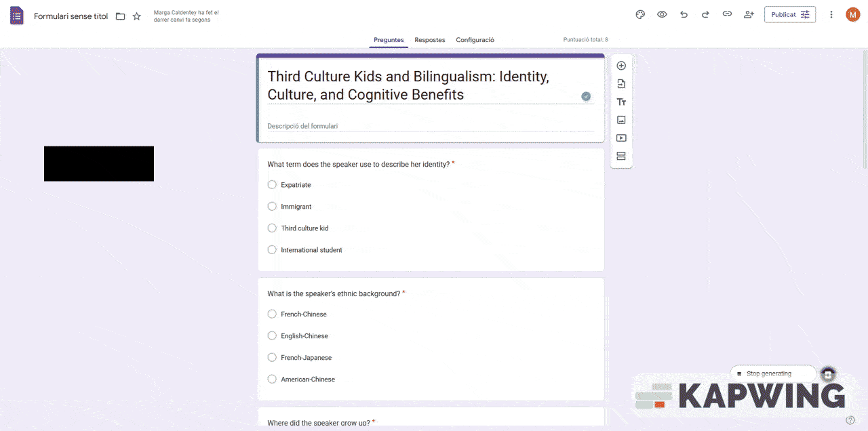Click the add question plus icon
The width and height of the screenshot is (868, 431).
[x=621, y=66]
